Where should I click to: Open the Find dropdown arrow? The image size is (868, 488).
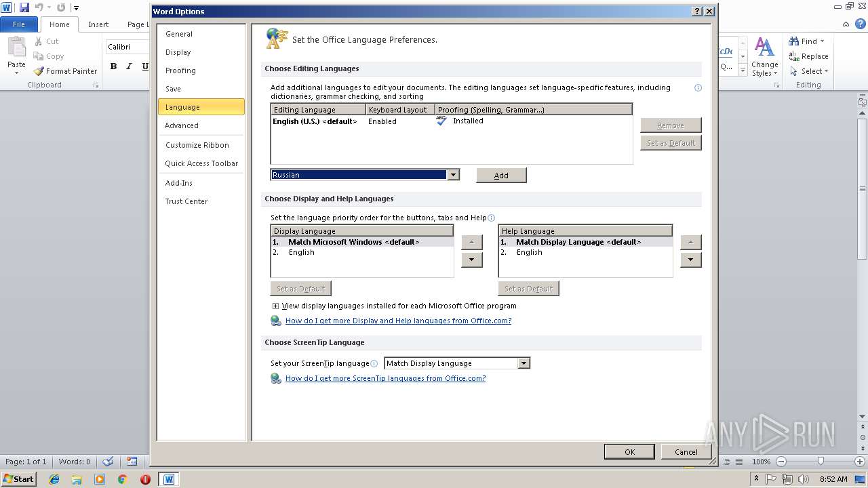pyautogui.click(x=823, y=41)
